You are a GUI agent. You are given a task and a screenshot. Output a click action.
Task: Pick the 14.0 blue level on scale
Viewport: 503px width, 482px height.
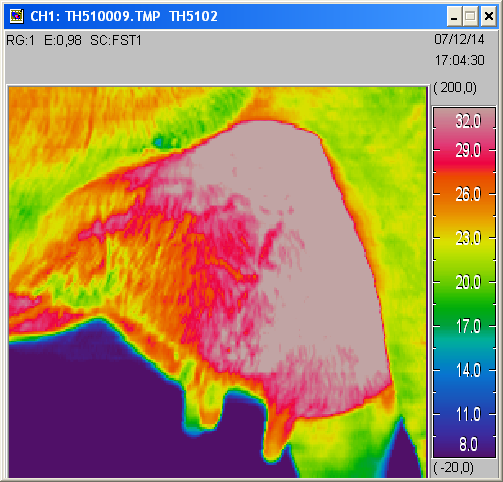pyautogui.click(x=468, y=370)
